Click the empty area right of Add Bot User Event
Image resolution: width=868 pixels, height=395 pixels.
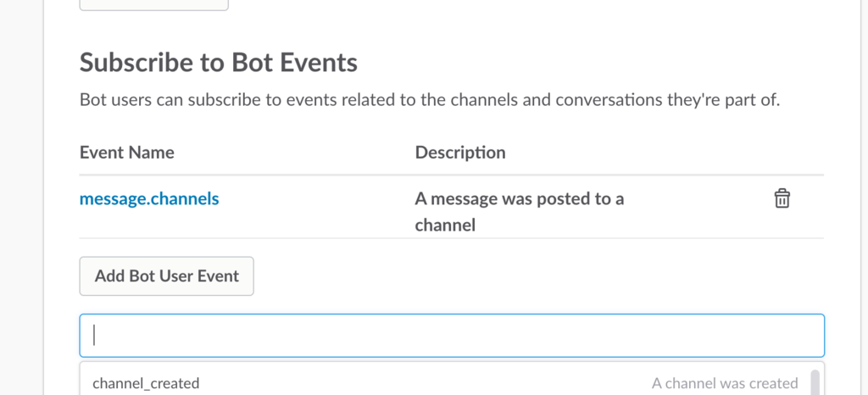(x=537, y=276)
